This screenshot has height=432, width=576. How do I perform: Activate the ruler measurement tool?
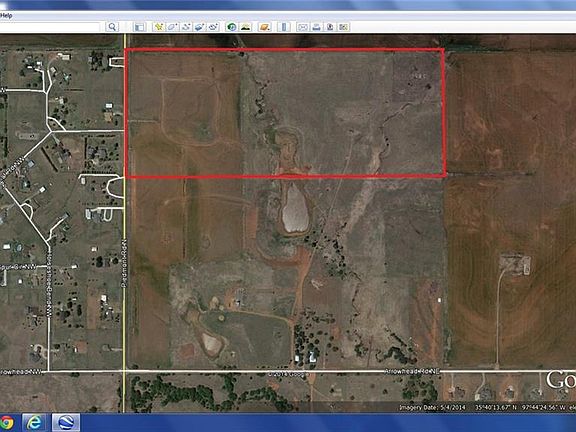[284, 27]
